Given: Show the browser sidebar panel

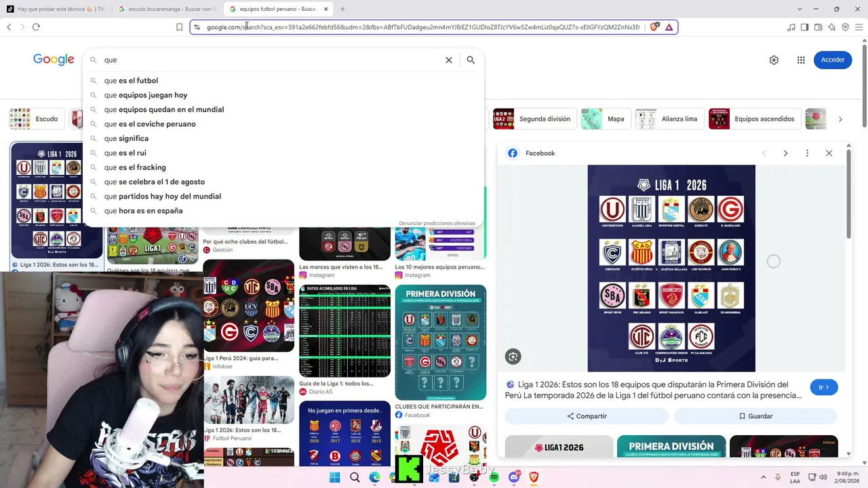Looking at the screenshot, I should 805,27.
